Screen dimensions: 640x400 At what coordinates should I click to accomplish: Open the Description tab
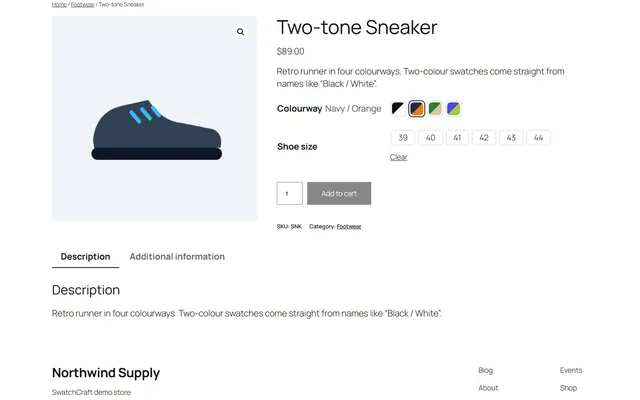(x=85, y=257)
